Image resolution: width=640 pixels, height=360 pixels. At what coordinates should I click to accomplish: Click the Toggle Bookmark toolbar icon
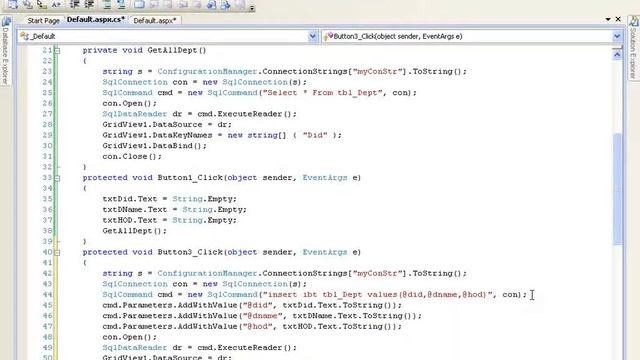[139, 4]
